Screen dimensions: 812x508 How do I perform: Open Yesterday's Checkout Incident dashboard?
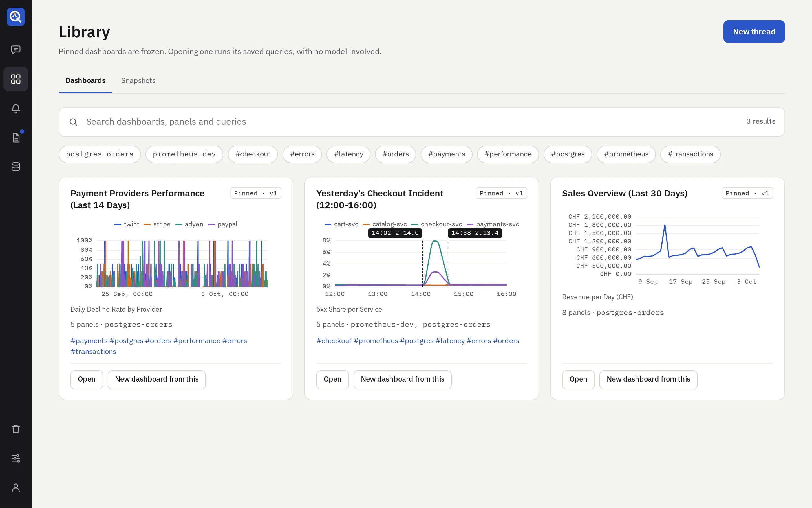[332, 380]
